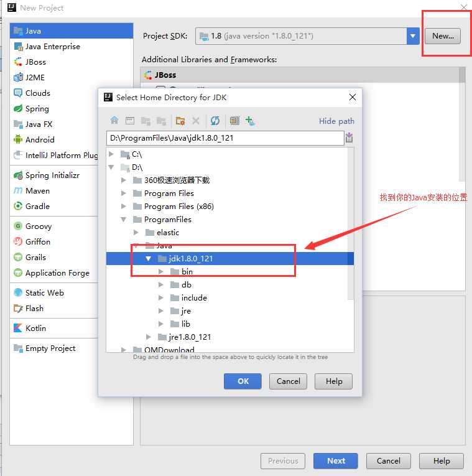Click the Gradle icon
This screenshot has height=476, width=472.
18,206
